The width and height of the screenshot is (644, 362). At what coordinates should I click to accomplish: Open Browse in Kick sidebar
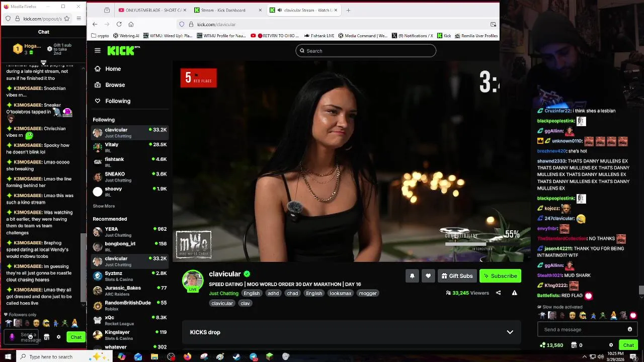pyautogui.click(x=115, y=85)
